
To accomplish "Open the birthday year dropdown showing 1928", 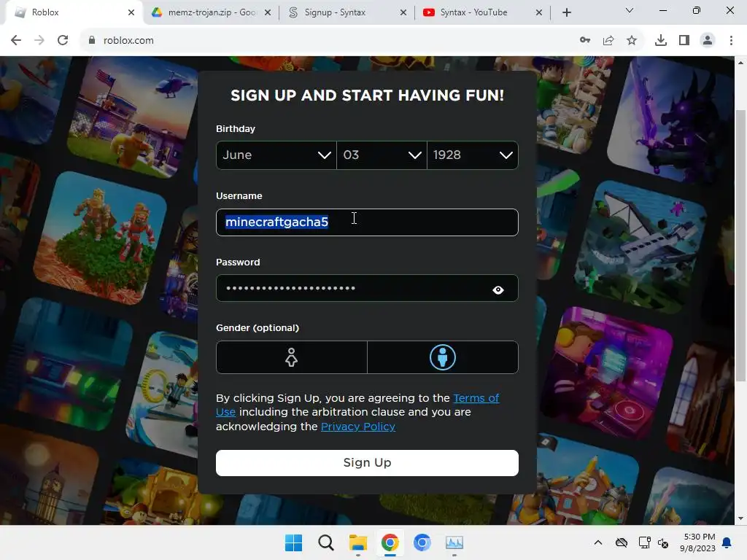I will pos(473,155).
